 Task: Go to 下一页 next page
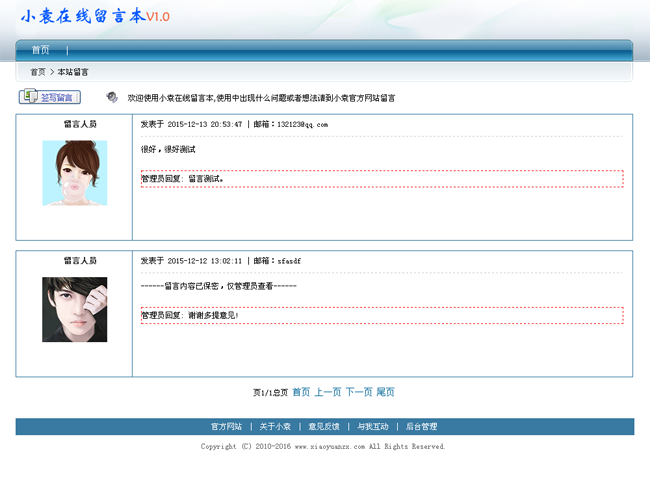point(359,392)
